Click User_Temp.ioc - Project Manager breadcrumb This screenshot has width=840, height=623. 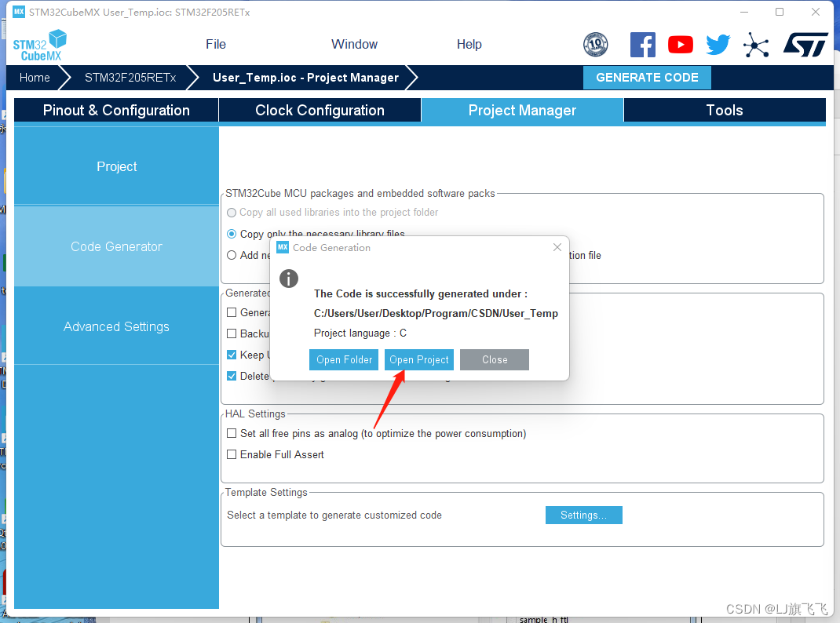click(x=305, y=78)
